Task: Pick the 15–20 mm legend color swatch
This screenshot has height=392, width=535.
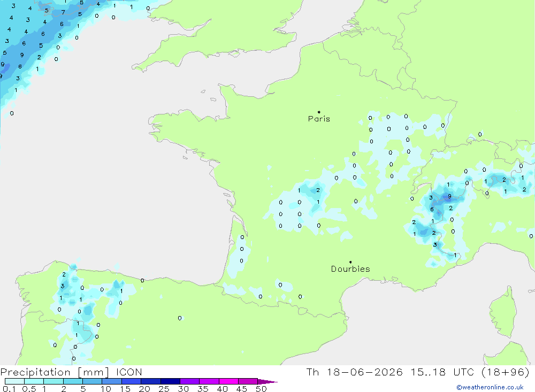Action: (131, 381)
